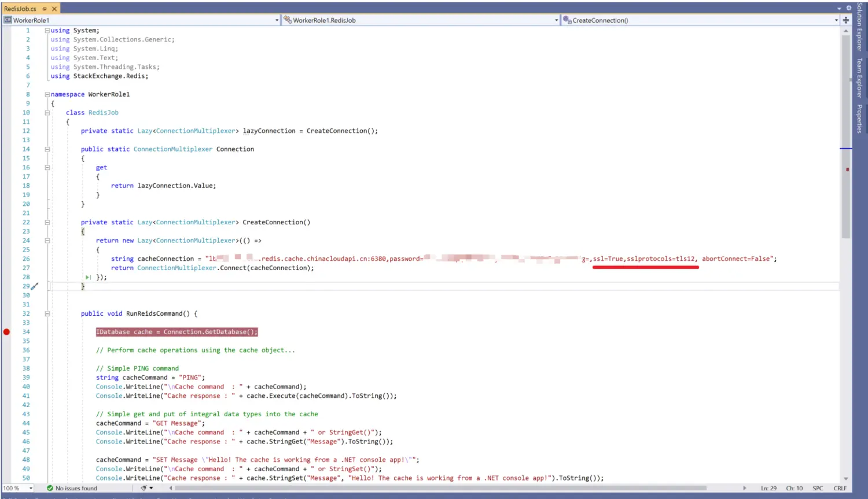The width and height of the screenshot is (868, 499).
Task: Toggle pin on the RedisJob.cs tab
Action: (x=45, y=9)
